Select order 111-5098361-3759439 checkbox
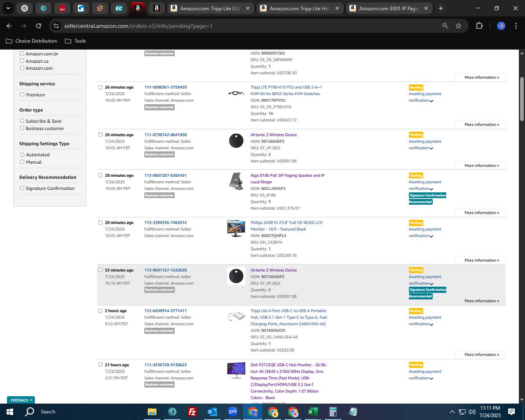 click(100, 87)
